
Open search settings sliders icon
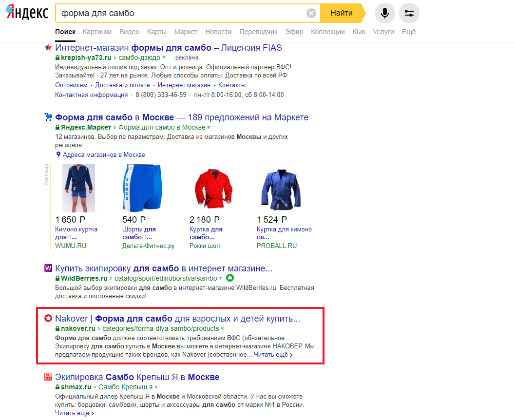(x=409, y=13)
